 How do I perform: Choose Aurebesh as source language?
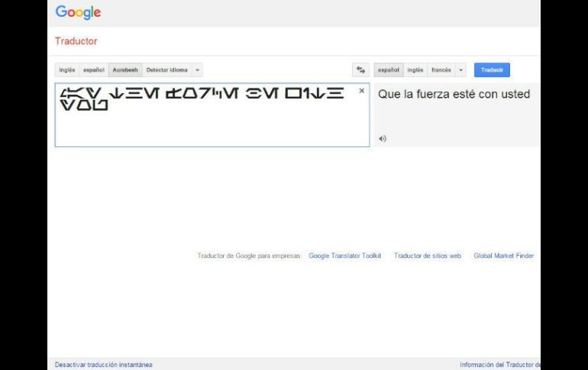click(125, 70)
